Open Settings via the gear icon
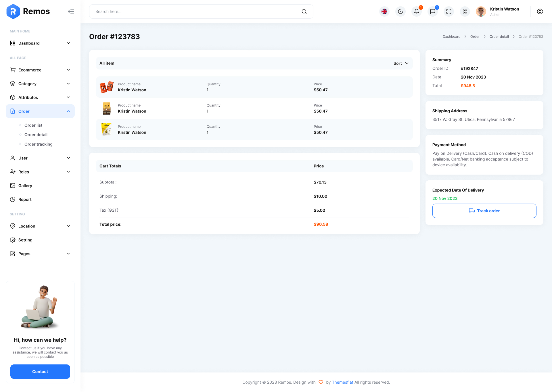 540,11
